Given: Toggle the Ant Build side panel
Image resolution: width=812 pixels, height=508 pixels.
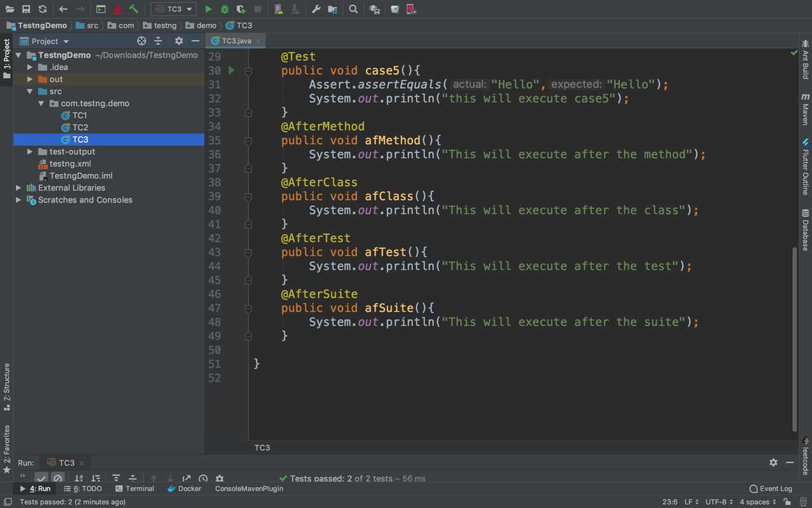Looking at the screenshot, I should click(805, 60).
